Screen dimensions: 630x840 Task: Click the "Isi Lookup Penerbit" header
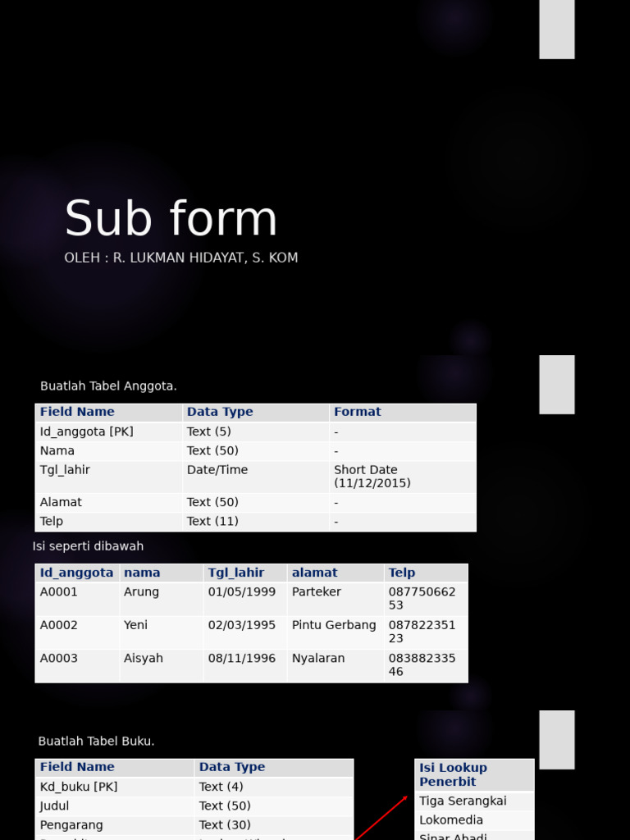[453, 774]
